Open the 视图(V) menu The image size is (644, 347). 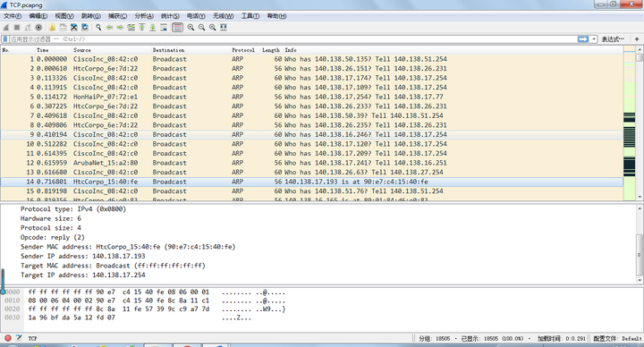pos(64,16)
